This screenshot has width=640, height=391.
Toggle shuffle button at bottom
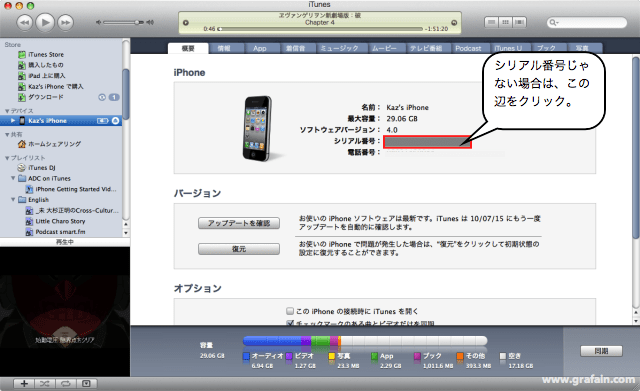point(45,384)
